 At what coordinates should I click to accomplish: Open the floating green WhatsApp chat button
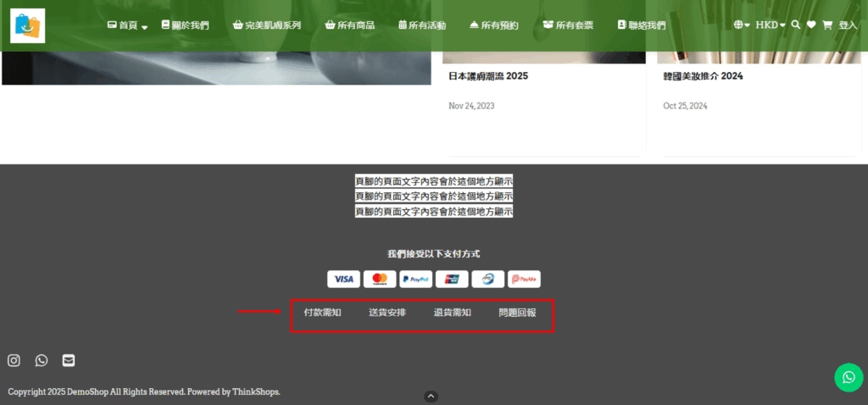click(848, 377)
